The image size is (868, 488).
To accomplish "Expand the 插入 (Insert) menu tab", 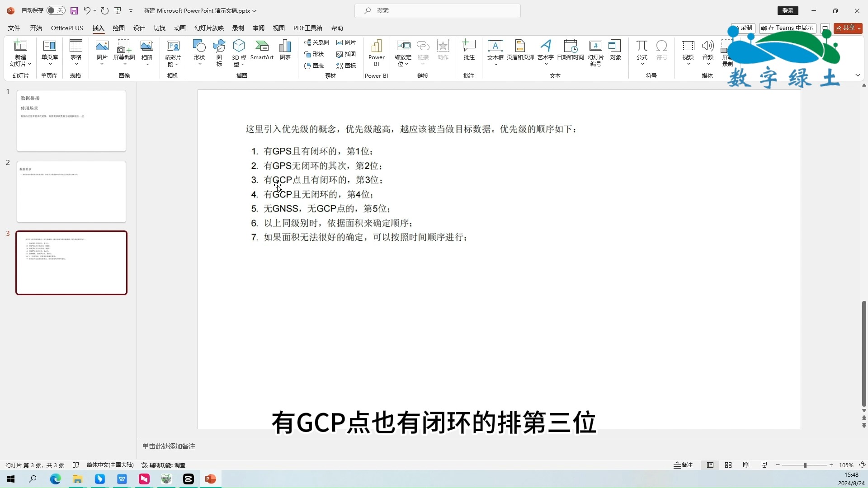I will click(99, 28).
